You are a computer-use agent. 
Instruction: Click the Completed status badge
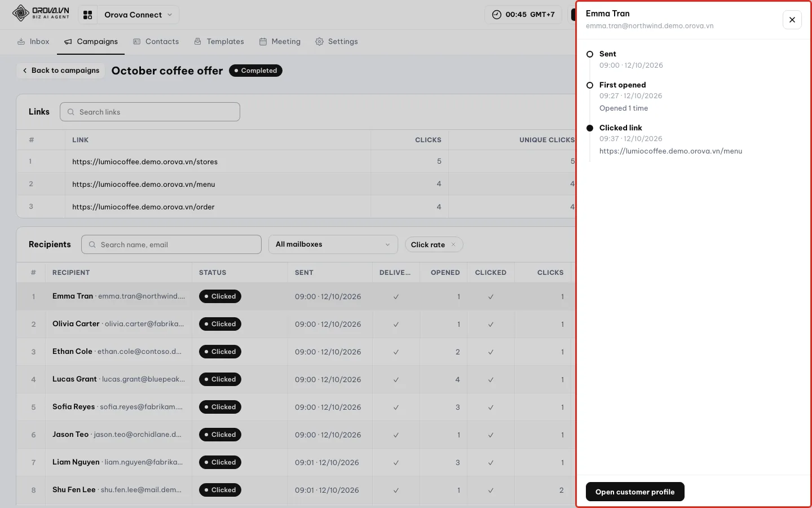255,71
